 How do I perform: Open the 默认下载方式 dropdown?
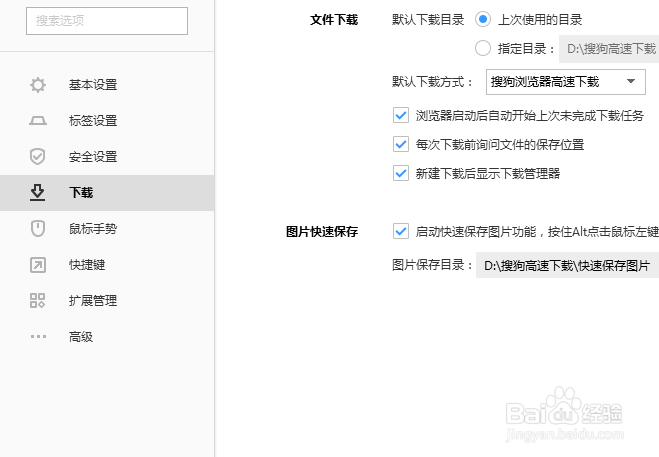pyautogui.click(x=566, y=82)
